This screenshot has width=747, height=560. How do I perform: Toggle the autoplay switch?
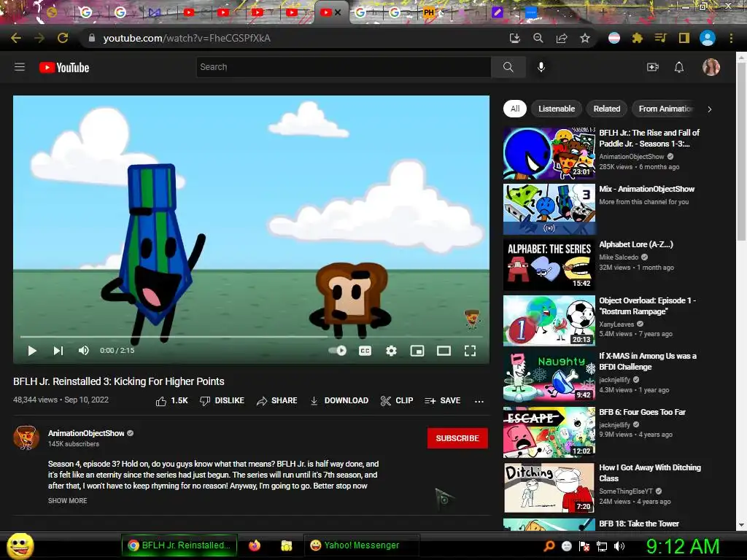point(338,351)
